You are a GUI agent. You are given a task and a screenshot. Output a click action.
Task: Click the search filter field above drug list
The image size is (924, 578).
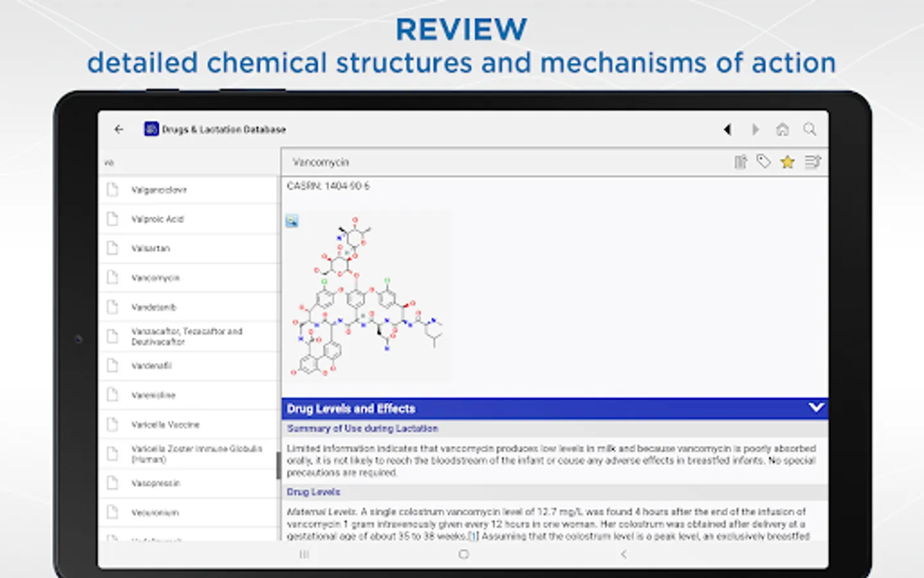tap(189, 162)
